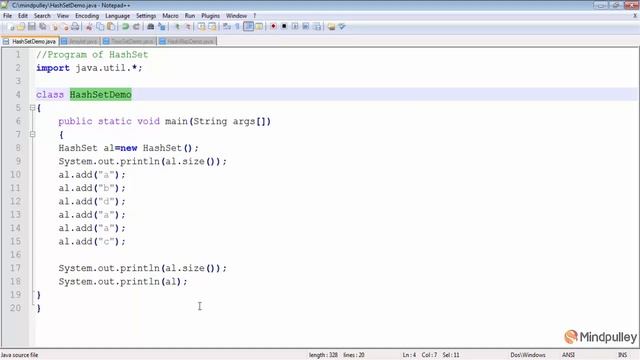Click the 'HashSet al=new HashSet();' line

pyautogui.click(x=129, y=148)
